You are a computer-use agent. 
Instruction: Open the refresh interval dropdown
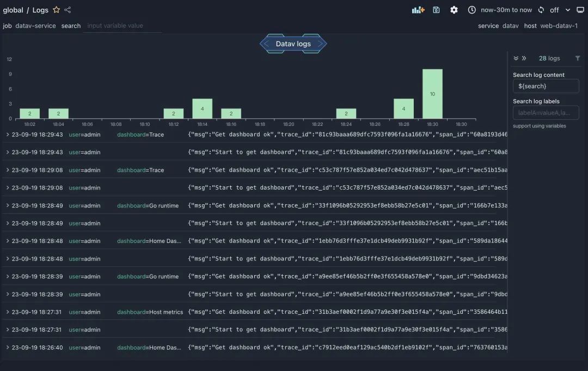567,10
